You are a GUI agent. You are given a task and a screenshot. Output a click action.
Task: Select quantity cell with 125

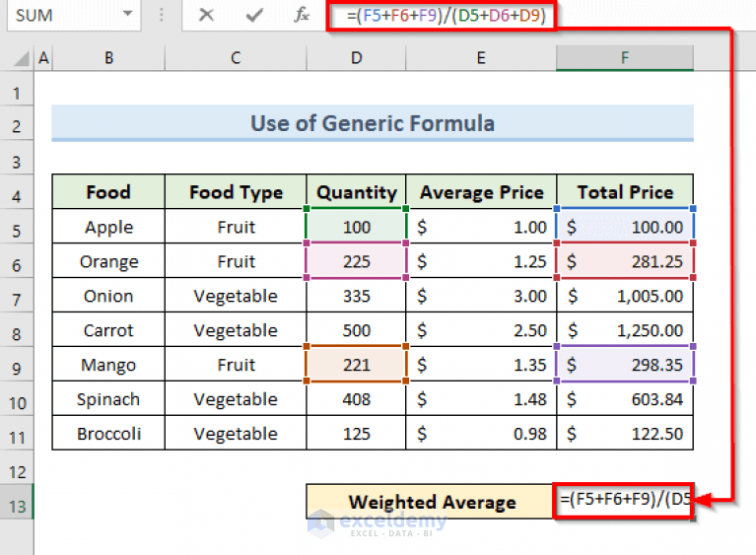[356, 433]
